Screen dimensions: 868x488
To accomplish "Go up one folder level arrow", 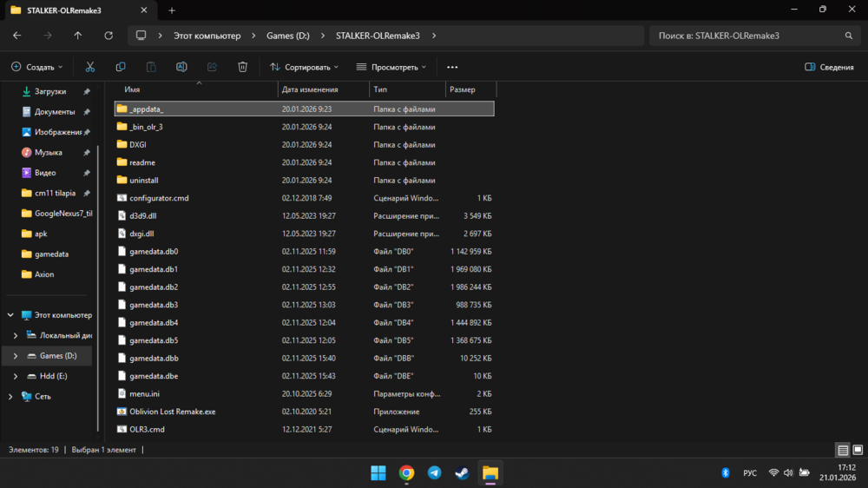I will 78,36.
